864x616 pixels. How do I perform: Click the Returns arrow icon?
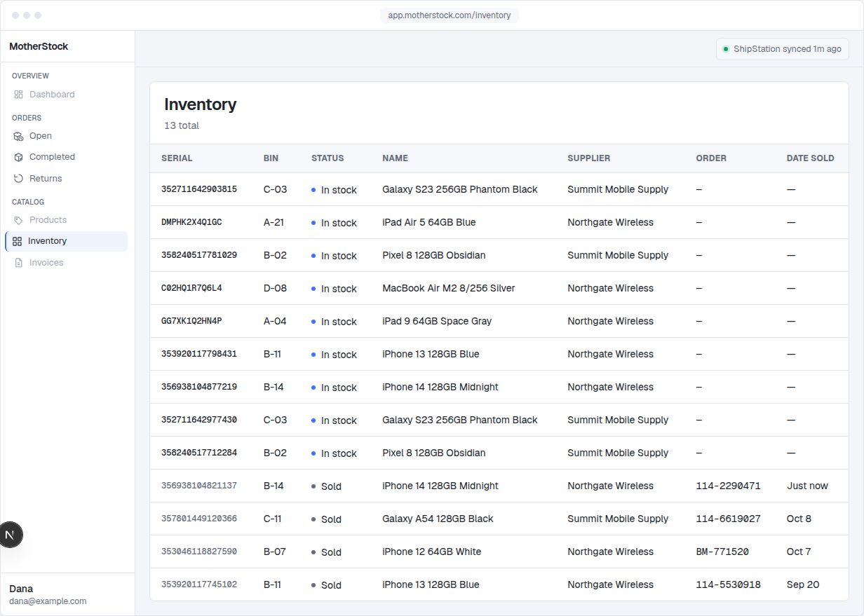click(x=19, y=179)
